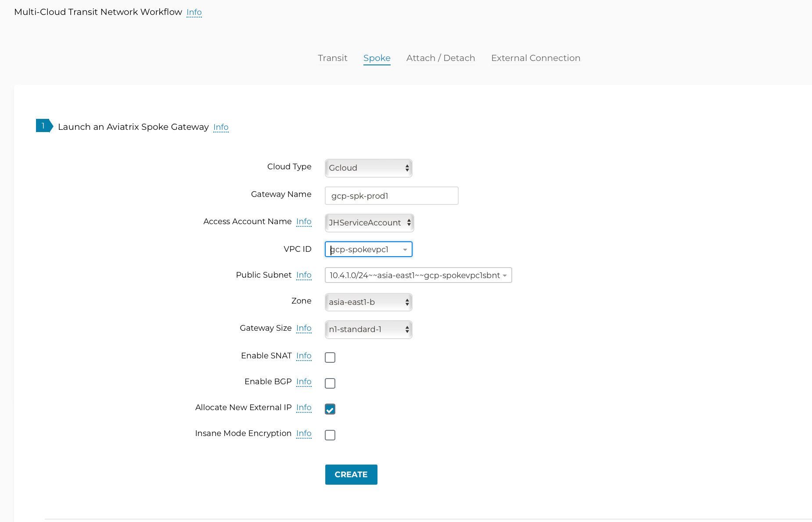
Task: Open the Gateway Size dropdown
Action: pos(368,329)
